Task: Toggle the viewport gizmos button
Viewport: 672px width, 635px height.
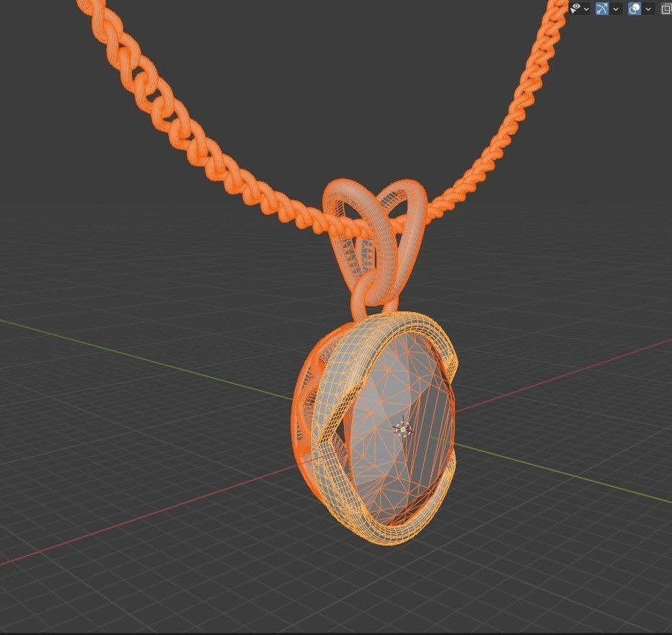Action: pos(602,9)
